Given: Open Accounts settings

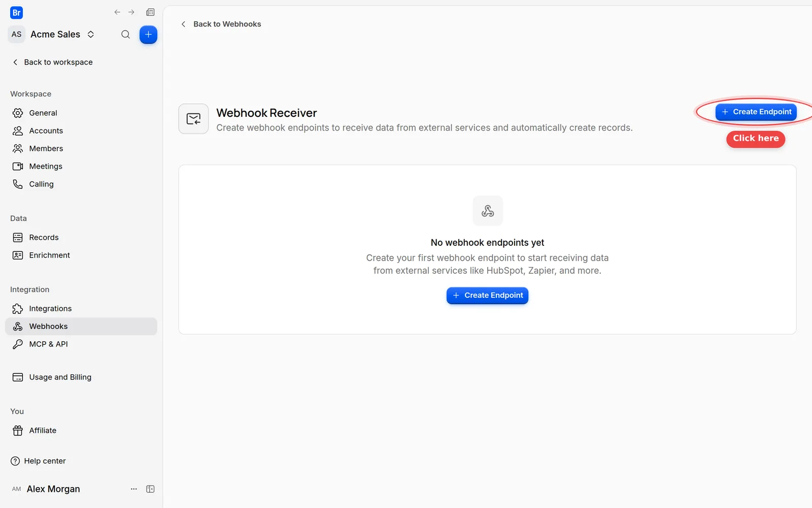Looking at the screenshot, I should [x=81, y=131].
